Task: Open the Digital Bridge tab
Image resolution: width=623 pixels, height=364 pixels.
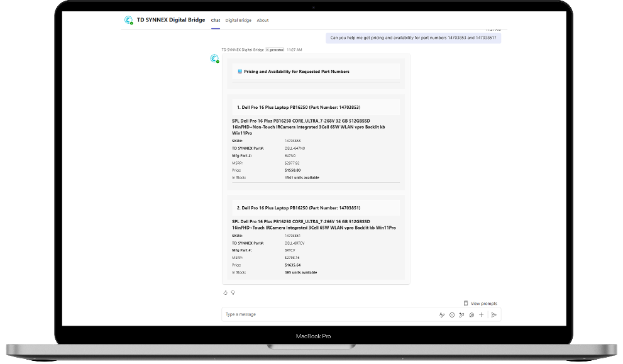Action: 238,20
